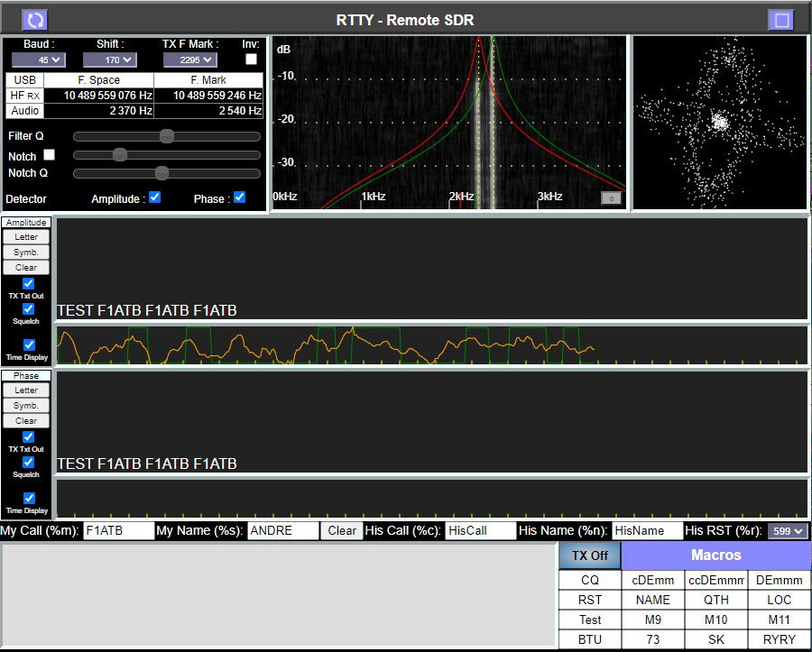The height and width of the screenshot is (652, 812).
Task: Toggle the Amplitude detector checkbox
Action: click(154, 197)
